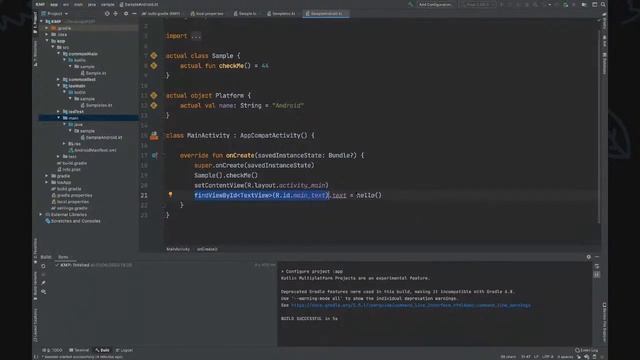Click the override gutter icon beside onCreate
640x360 pixels.
[x=154, y=155]
